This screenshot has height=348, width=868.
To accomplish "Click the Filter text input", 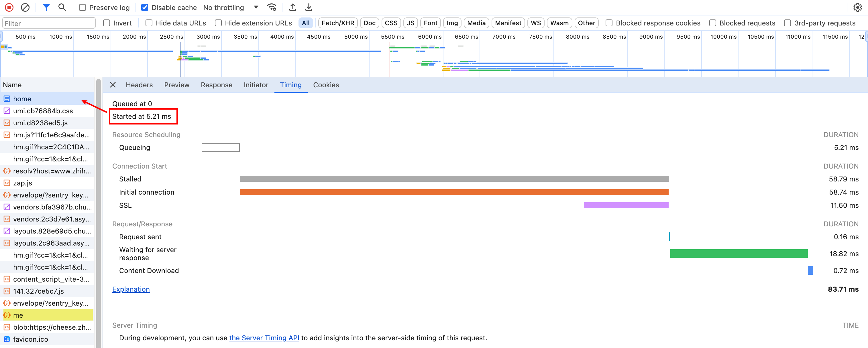I will pos(49,23).
